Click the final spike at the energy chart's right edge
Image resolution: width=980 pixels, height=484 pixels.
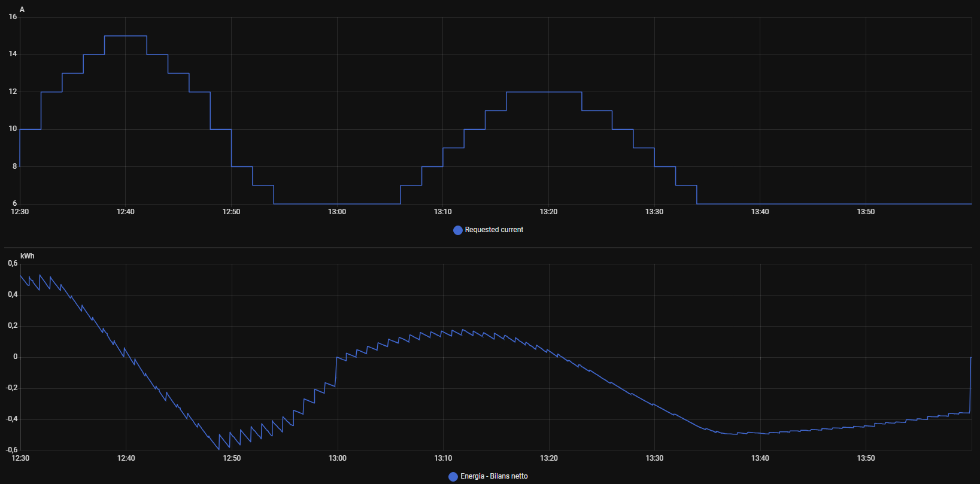[970, 383]
